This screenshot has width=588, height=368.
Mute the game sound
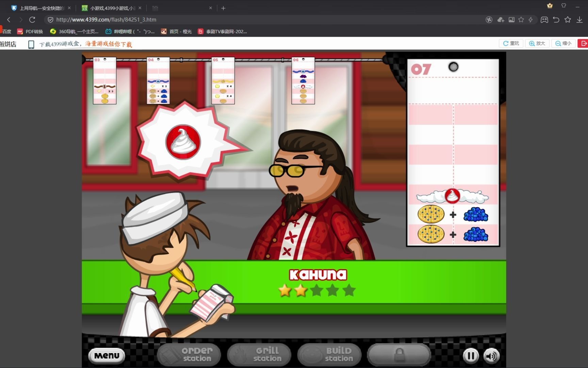[x=491, y=356]
